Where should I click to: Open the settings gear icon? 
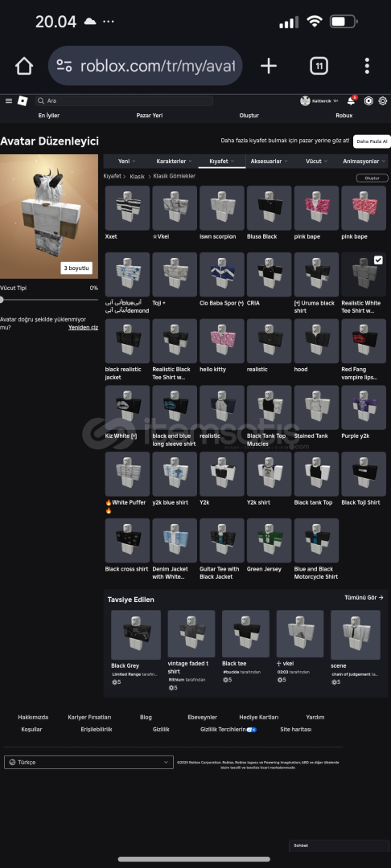point(382,100)
